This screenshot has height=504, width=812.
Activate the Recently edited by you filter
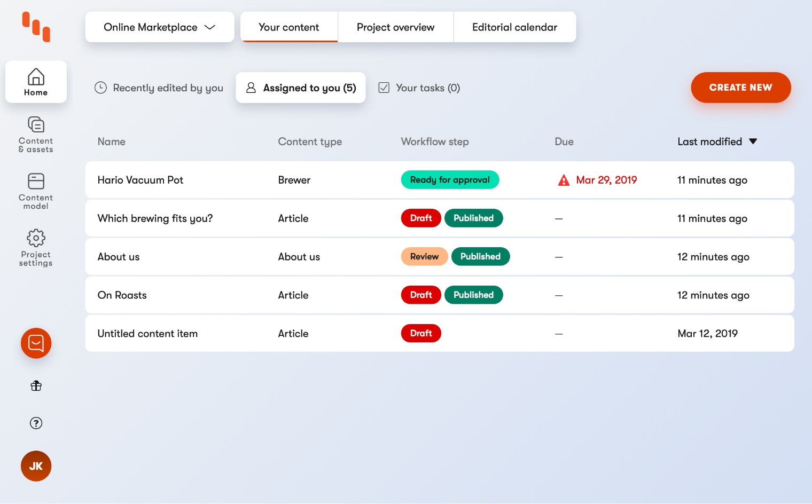point(159,88)
